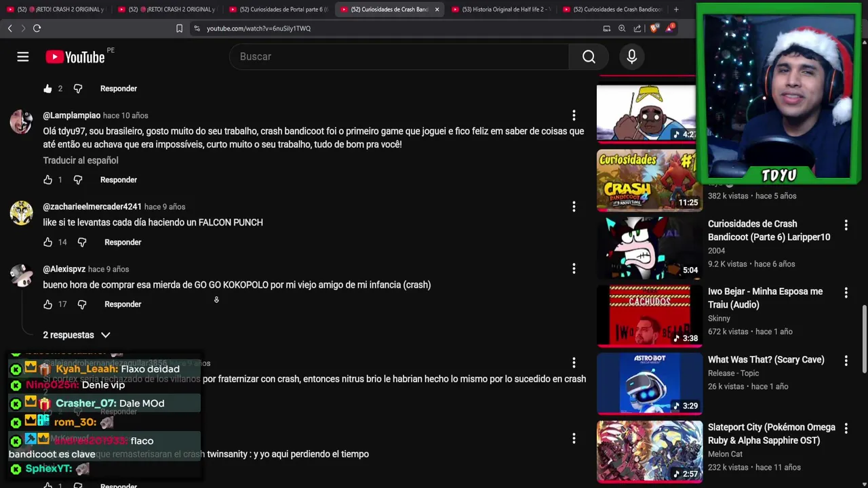The image size is (868, 488).
Task: Switch to first RETO CRASH 2 tab
Action: click(x=56, y=9)
